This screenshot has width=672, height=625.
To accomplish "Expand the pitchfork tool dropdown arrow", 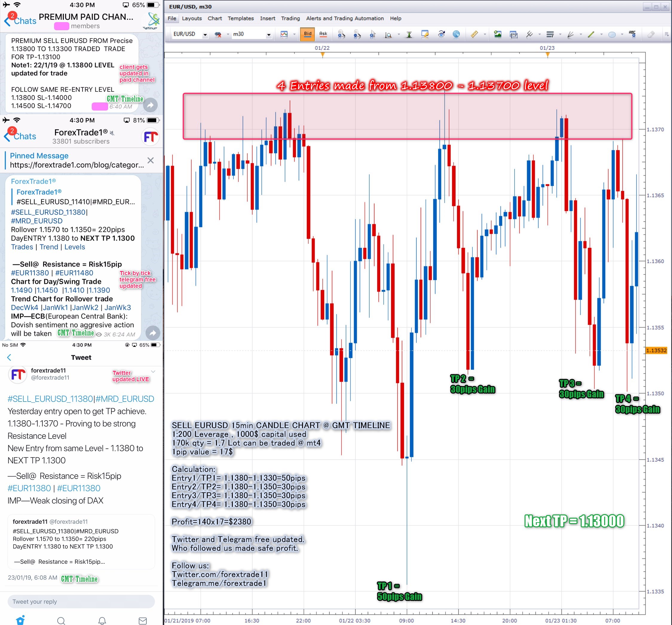I will (540, 34).
